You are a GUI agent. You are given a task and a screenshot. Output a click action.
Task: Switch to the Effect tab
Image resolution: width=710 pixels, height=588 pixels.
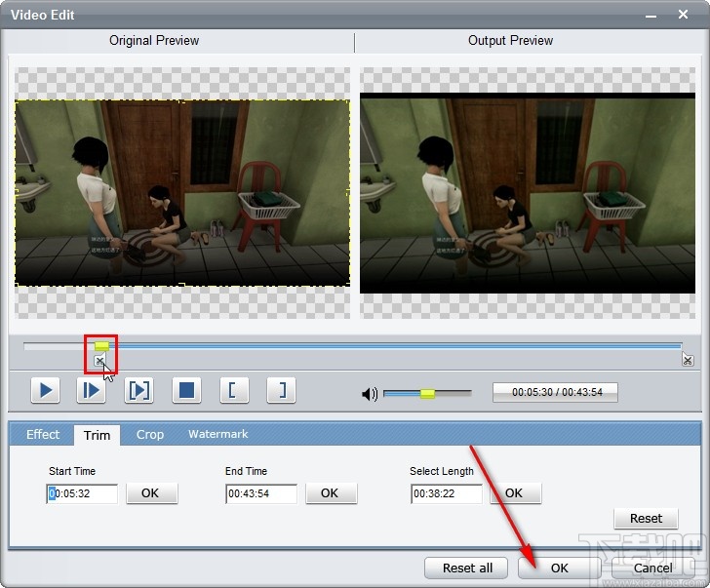pyautogui.click(x=43, y=435)
